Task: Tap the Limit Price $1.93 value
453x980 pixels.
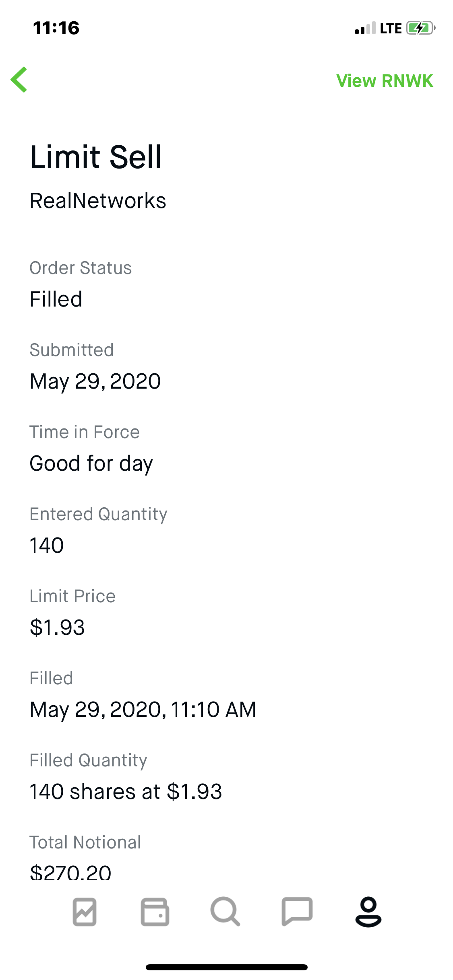Action: tap(57, 628)
